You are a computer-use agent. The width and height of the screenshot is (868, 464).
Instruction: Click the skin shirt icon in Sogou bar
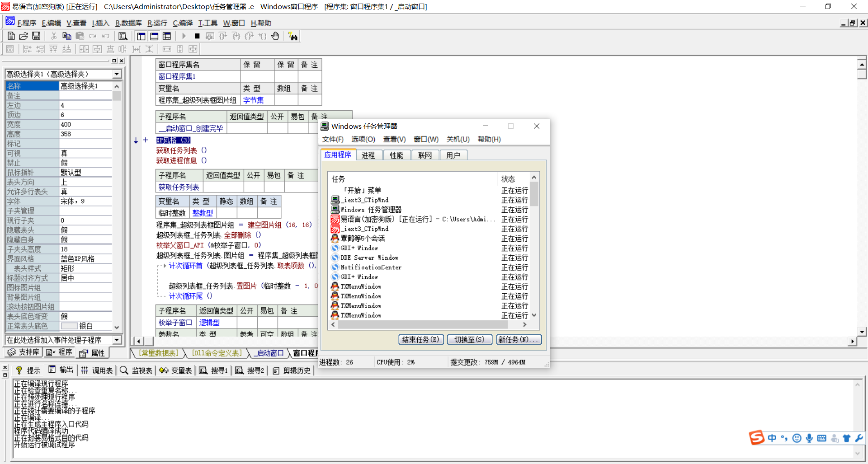847,438
